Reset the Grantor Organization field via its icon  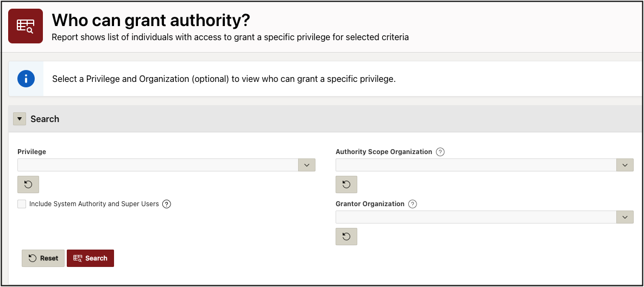point(346,237)
